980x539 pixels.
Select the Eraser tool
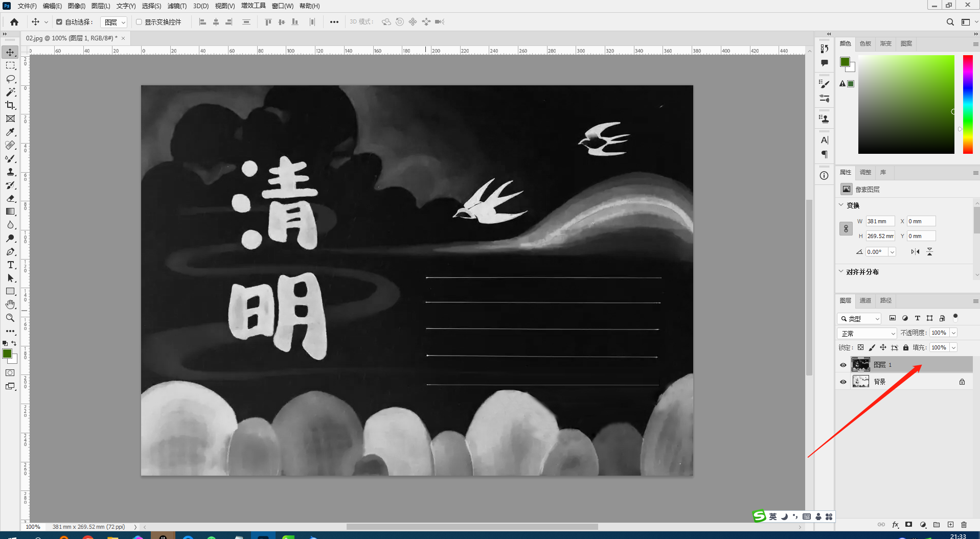[x=10, y=198]
